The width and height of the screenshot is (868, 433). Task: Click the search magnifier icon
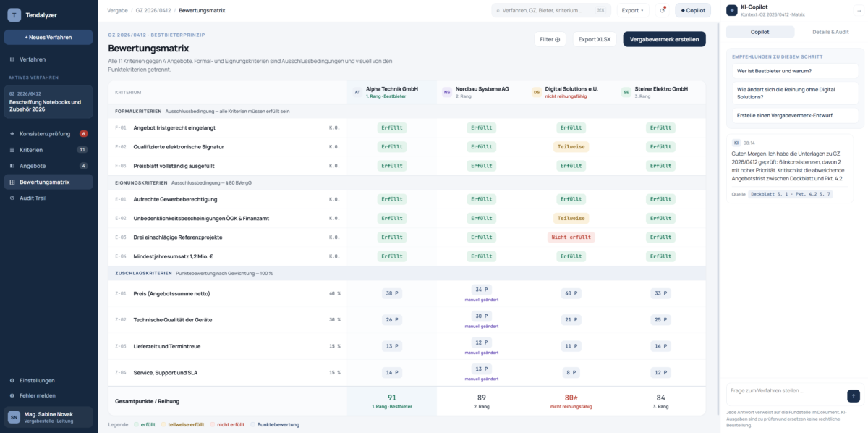tap(498, 10)
